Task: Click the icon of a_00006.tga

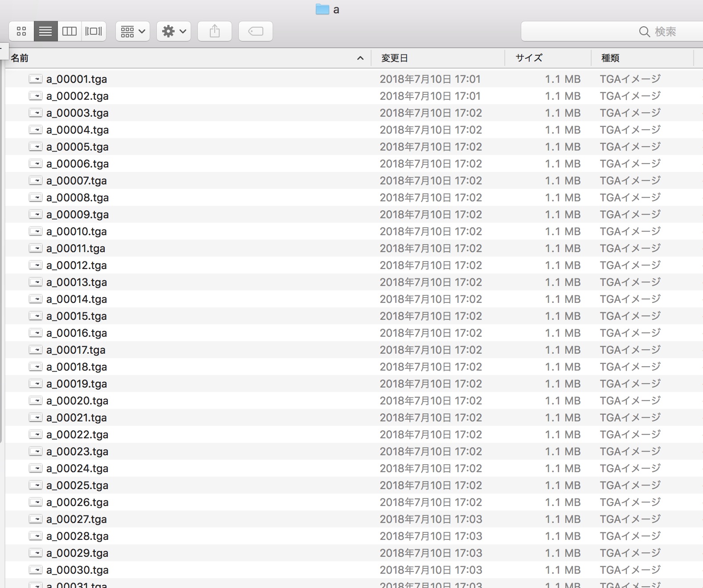Action: (36, 163)
